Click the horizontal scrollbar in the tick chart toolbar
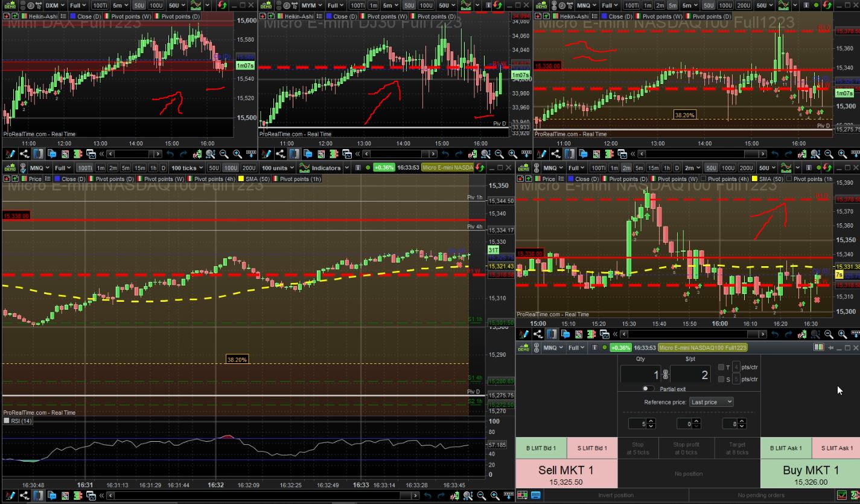 263,496
